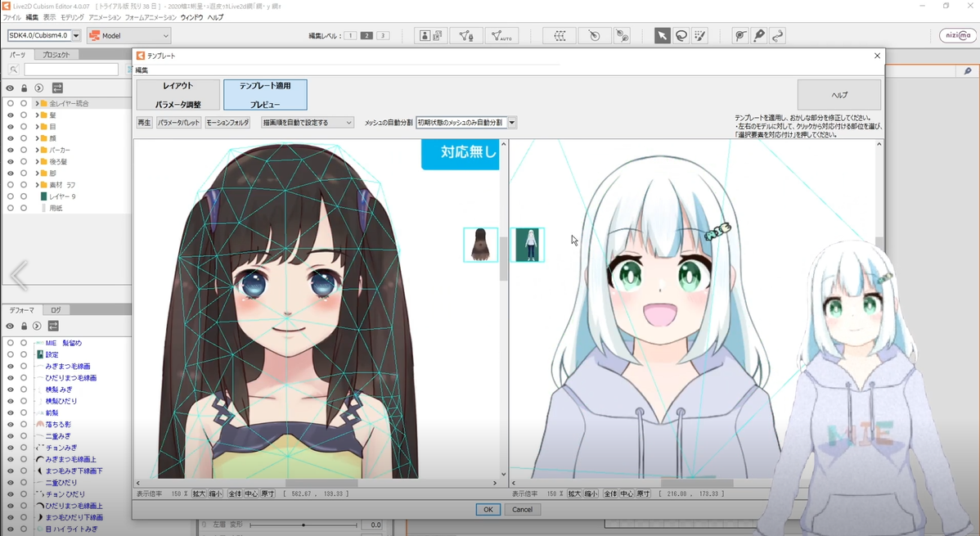Expand the 素材 ラフ folder chevron
Viewport: 980px width, 536px height.
pos(36,184)
